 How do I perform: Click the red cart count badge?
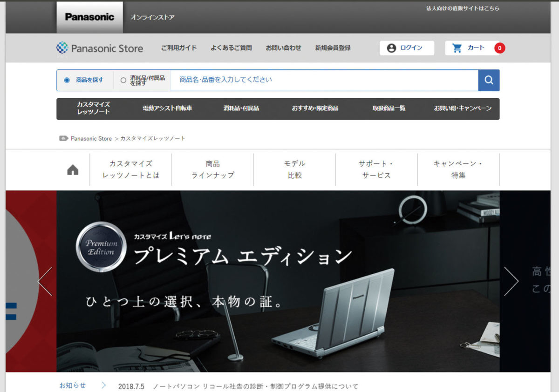click(499, 48)
